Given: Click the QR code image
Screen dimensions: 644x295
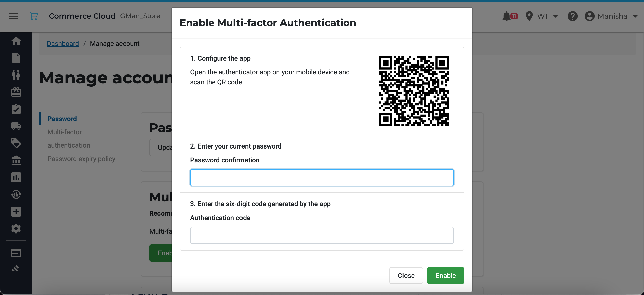Looking at the screenshot, I should click(x=414, y=91).
